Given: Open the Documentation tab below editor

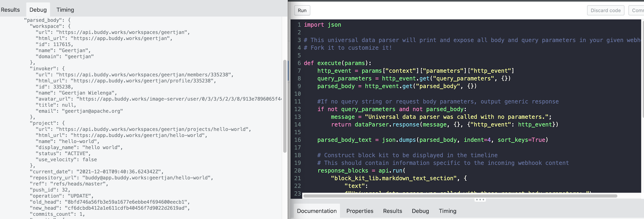Looking at the screenshot, I should click(x=317, y=211).
